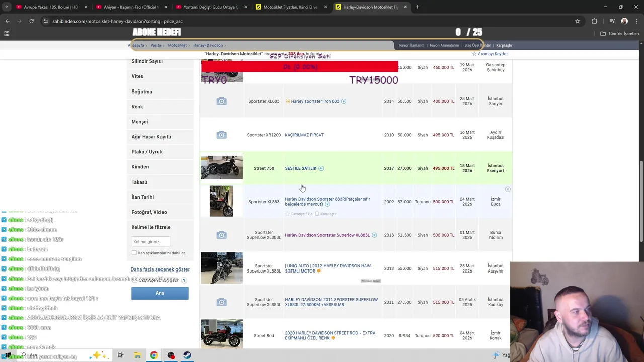Click the browser address bar URL

click(117, 21)
